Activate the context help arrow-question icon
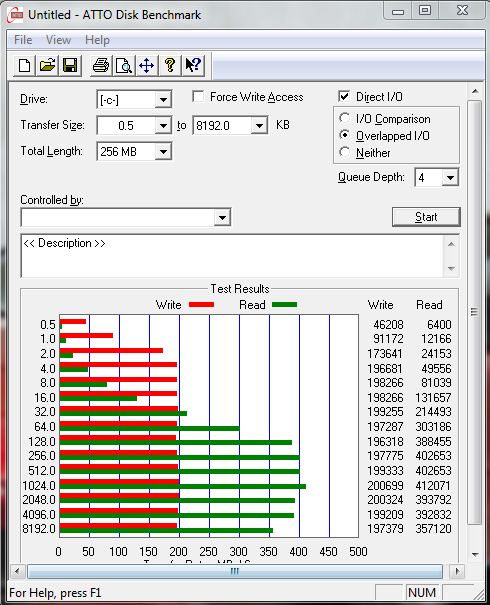The width and height of the screenshot is (490, 605). pyautogui.click(x=193, y=65)
